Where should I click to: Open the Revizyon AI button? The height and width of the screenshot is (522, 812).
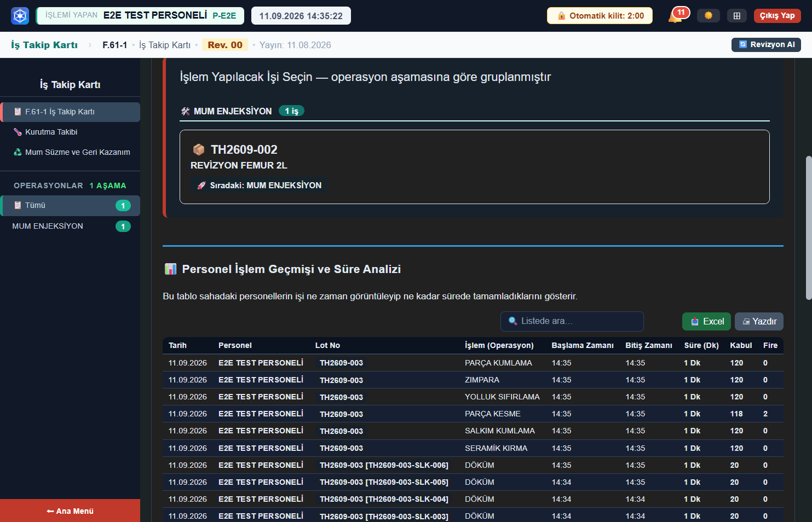tap(766, 44)
